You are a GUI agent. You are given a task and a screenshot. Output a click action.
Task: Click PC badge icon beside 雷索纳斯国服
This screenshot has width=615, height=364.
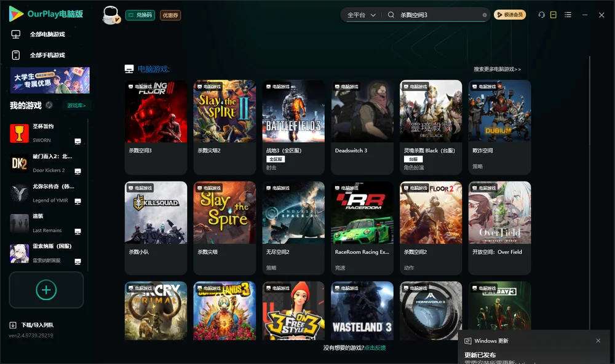coord(77,262)
